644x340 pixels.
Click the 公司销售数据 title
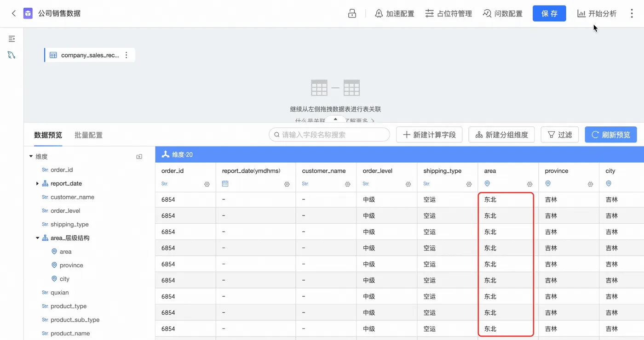point(59,13)
